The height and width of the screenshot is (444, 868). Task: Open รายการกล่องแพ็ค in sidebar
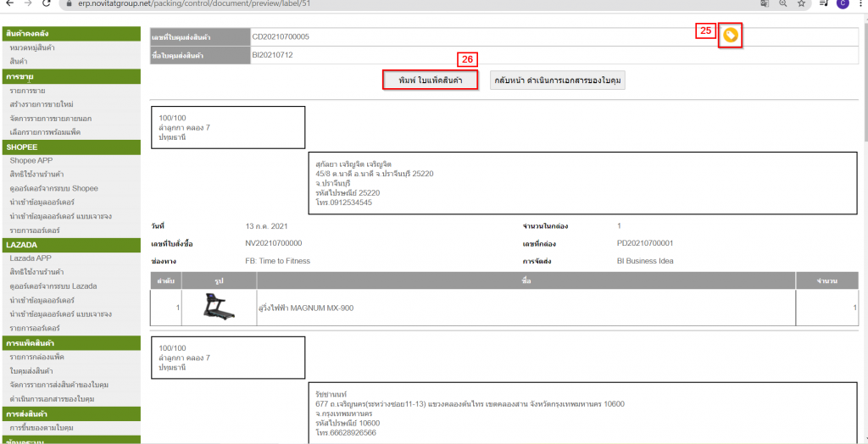(36, 357)
